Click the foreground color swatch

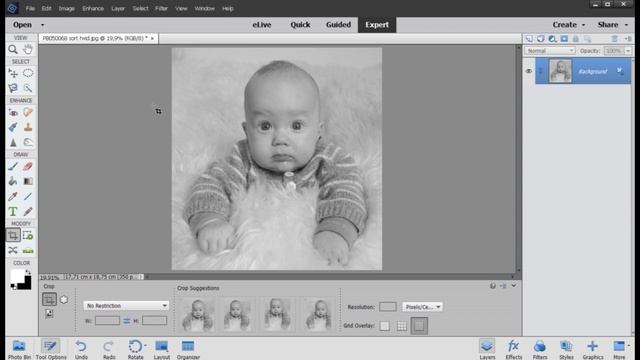[x=17, y=276]
